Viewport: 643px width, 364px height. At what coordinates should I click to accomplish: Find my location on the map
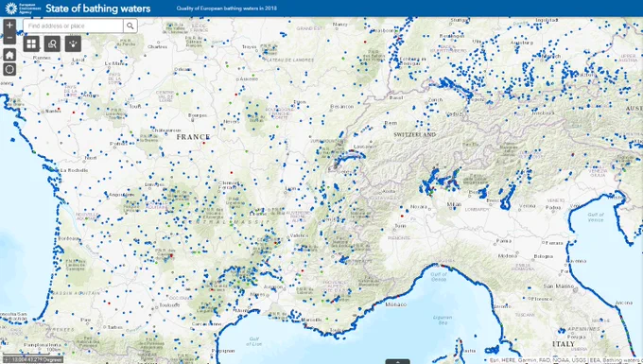tap(9, 69)
